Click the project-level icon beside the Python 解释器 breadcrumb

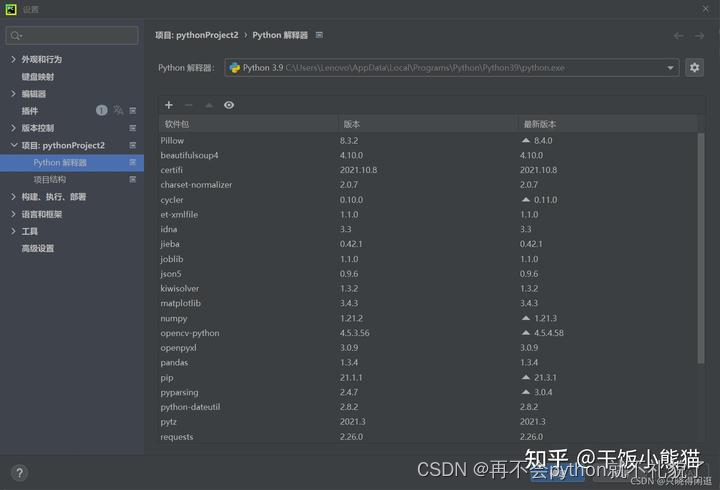(319, 35)
